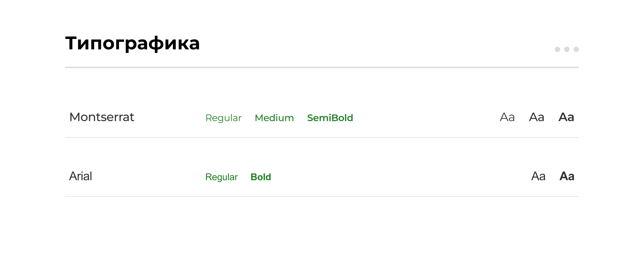Click the capital Т starting the heading
This screenshot has width=644, height=278.
click(x=71, y=43)
